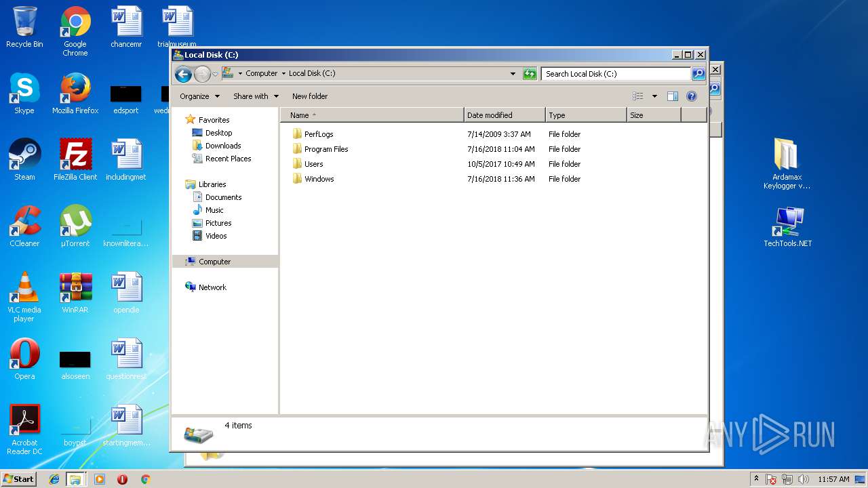The width and height of the screenshot is (868, 488).
Task: Click the VLC media player desktop icon
Action: tap(24, 297)
